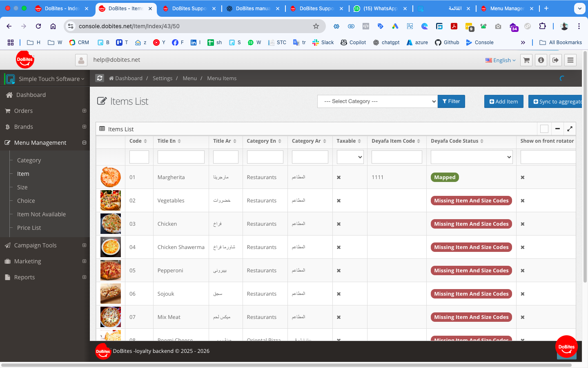Open the Select Category dropdown

coord(377,101)
